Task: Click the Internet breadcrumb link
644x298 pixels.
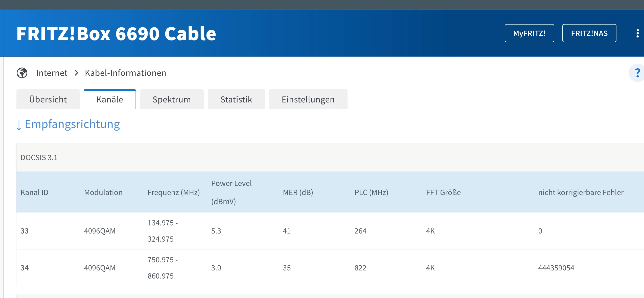Action: tap(52, 73)
